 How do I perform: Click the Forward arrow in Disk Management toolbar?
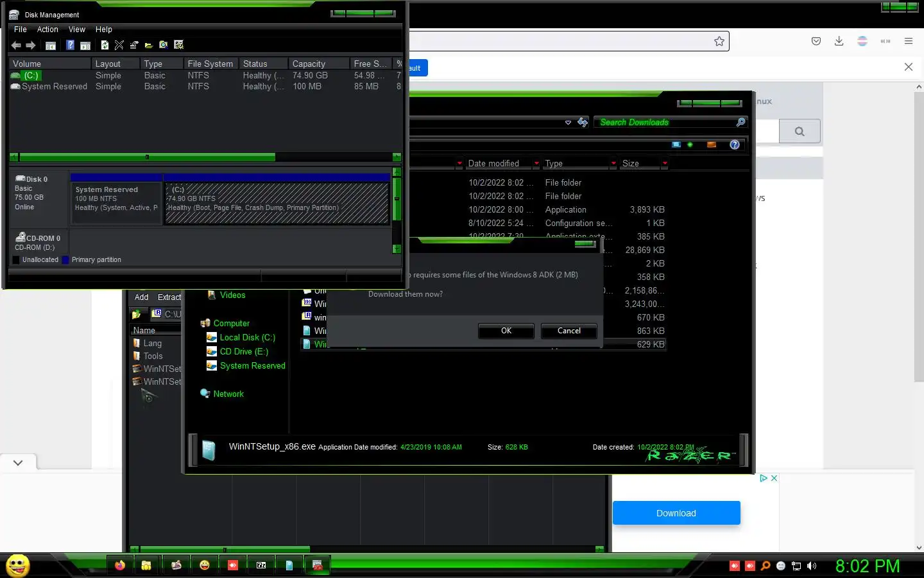[x=30, y=45]
